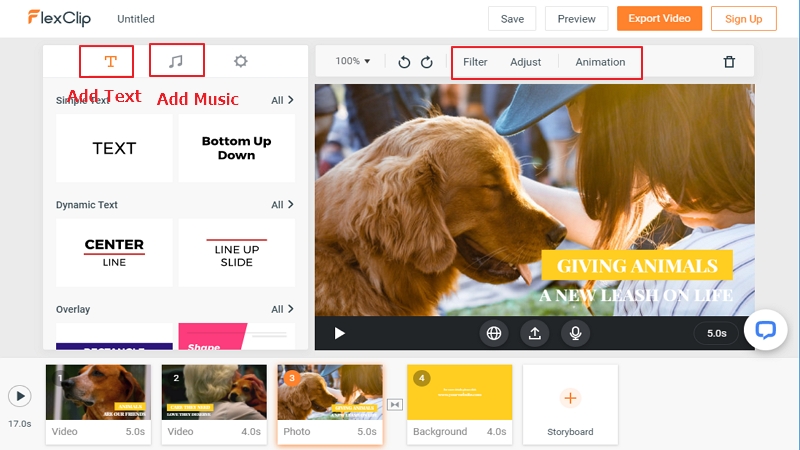
Task: Click the Dynamic Text heading
Action: tap(87, 205)
